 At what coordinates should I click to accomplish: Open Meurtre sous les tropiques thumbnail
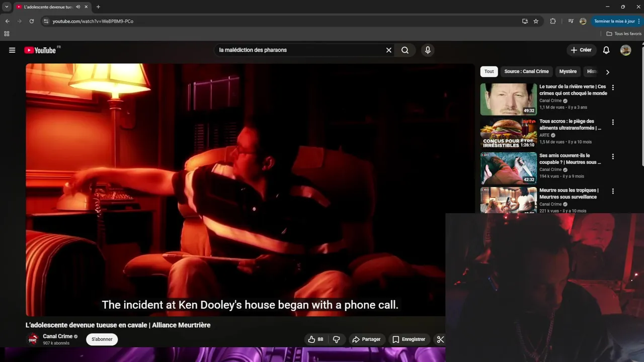point(509,200)
